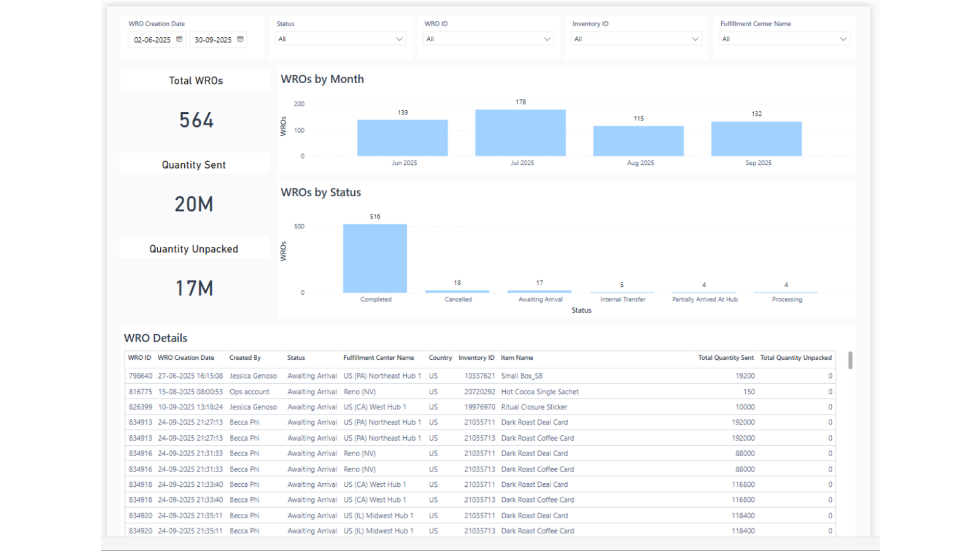Sort by Total Quantity Sent column header

[x=725, y=358]
